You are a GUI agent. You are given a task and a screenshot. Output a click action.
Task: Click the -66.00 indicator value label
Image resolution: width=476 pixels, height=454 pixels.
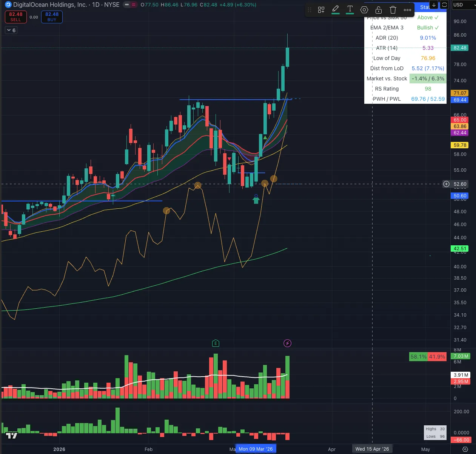coord(461,440)
